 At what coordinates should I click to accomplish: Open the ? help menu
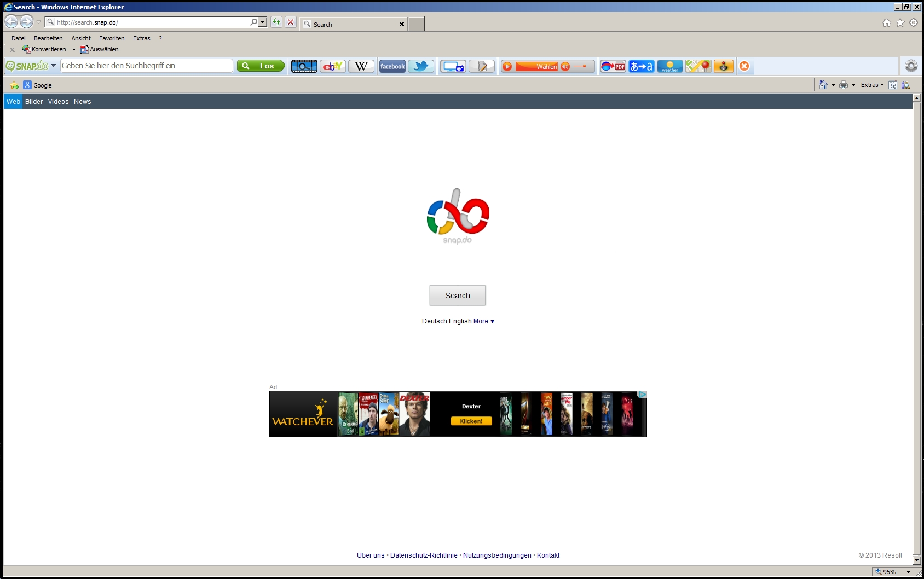pos(160,38)
